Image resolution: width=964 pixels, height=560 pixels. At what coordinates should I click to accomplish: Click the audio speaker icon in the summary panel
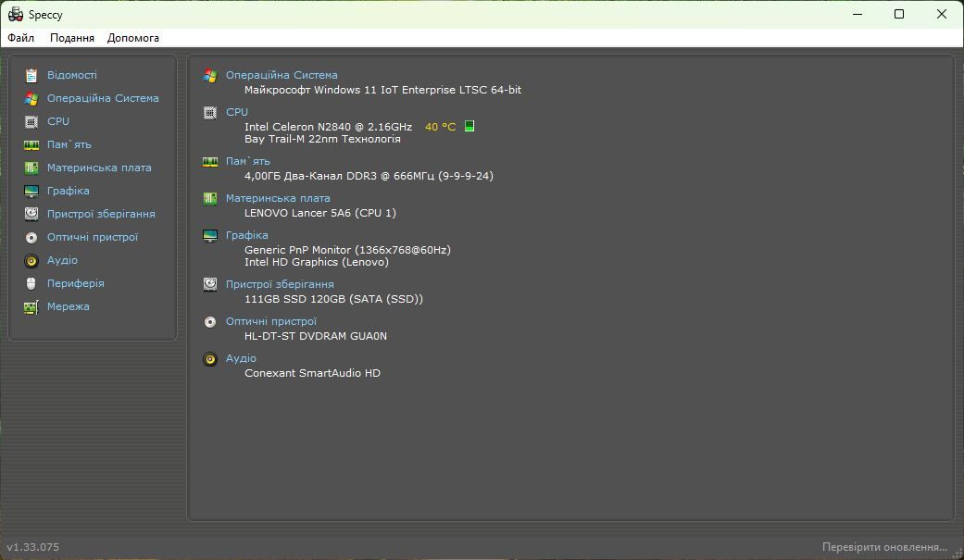(x=210, y=359)
